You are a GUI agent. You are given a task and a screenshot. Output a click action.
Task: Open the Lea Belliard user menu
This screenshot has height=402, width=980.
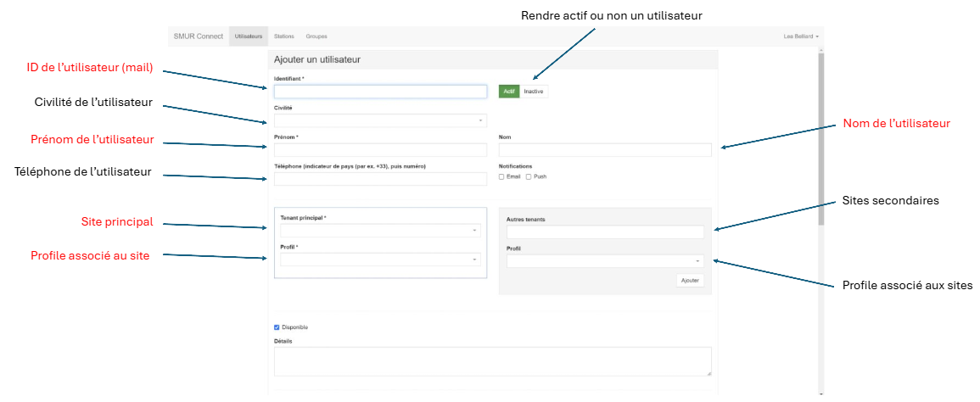coord(801,36)
